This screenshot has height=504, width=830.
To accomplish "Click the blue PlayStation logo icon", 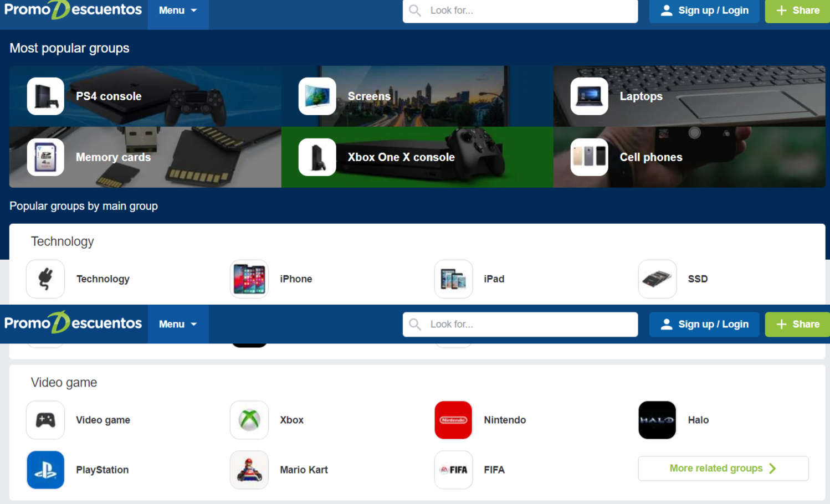I will [45, 470].
